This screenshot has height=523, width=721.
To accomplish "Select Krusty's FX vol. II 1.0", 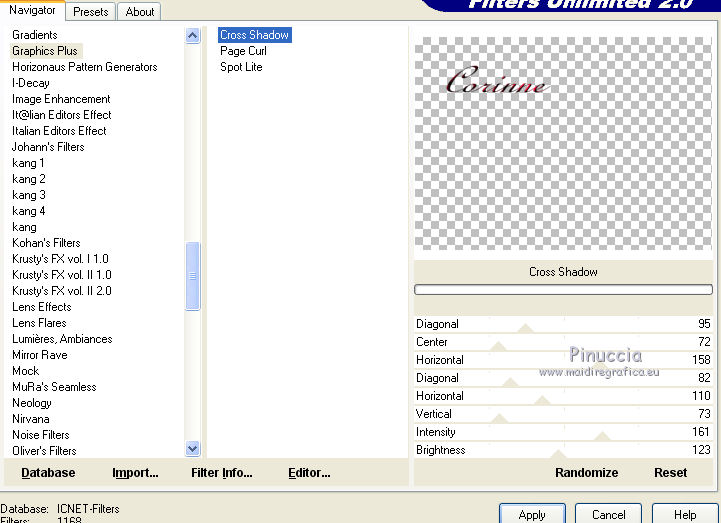I will [62, 275].
